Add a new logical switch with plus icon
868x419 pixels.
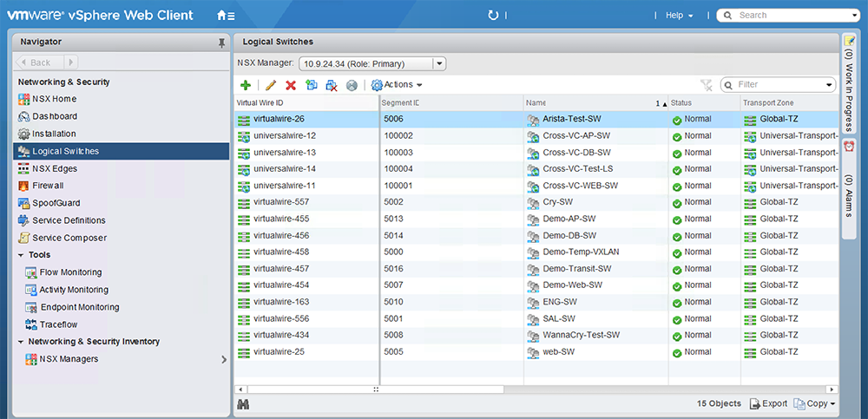pos(246,85)
